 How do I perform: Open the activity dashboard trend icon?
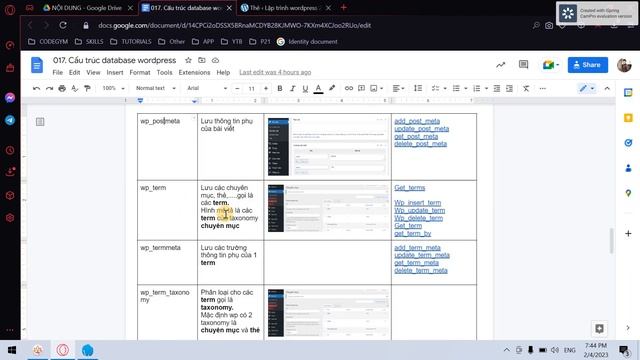coord(500,65)
